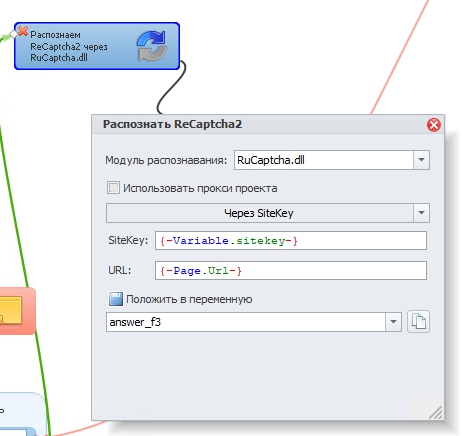Screen dimensions: 462x436
Task: Click the Использовать прокси проекта label text
Action: (200, 188)
